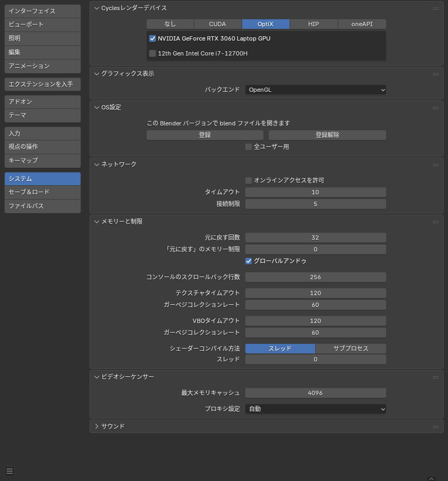The image size is (448, 481).
Task: Click the サウンド panel grip dots
Action: pos(436,426)
